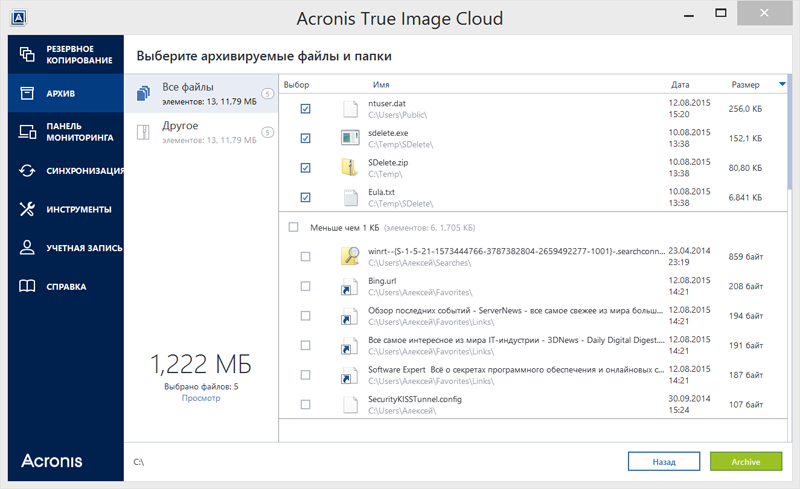The width and height of the screenshot is (800, 489).
Task: Uncheck the sdelete.exe checkbox
Action: click(306, 138)
